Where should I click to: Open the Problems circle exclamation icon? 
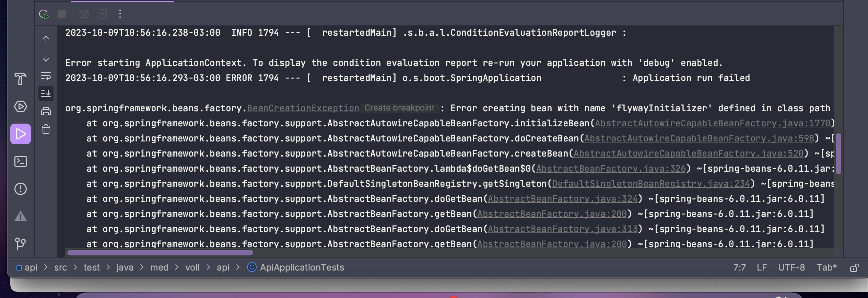[21, 189]
